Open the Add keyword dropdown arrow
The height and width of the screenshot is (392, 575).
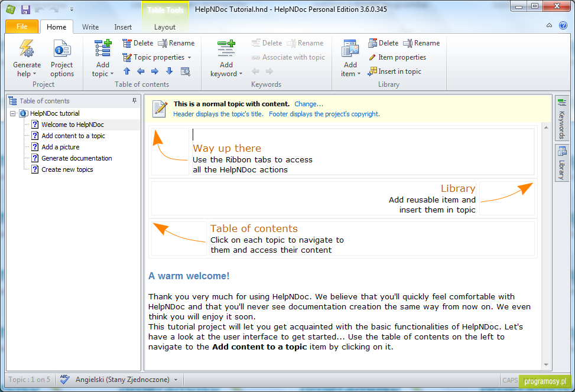point(241,74)
